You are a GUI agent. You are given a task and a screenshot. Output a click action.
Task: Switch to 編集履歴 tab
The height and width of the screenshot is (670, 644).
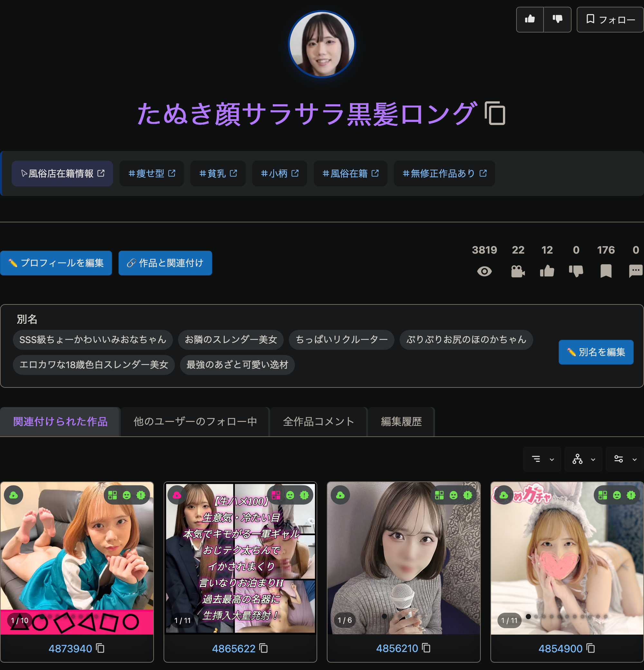[401, 422]
